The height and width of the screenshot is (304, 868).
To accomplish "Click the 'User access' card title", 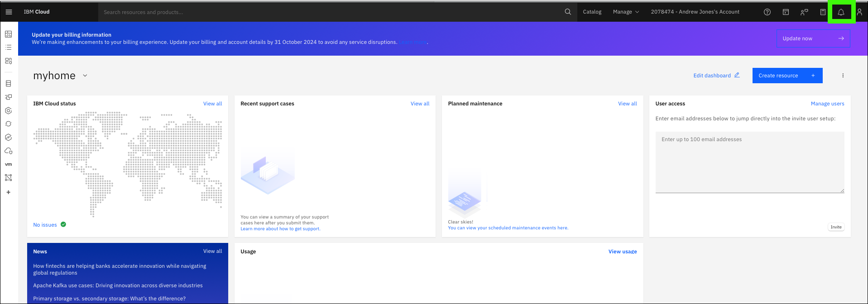I will pos(670,104).
